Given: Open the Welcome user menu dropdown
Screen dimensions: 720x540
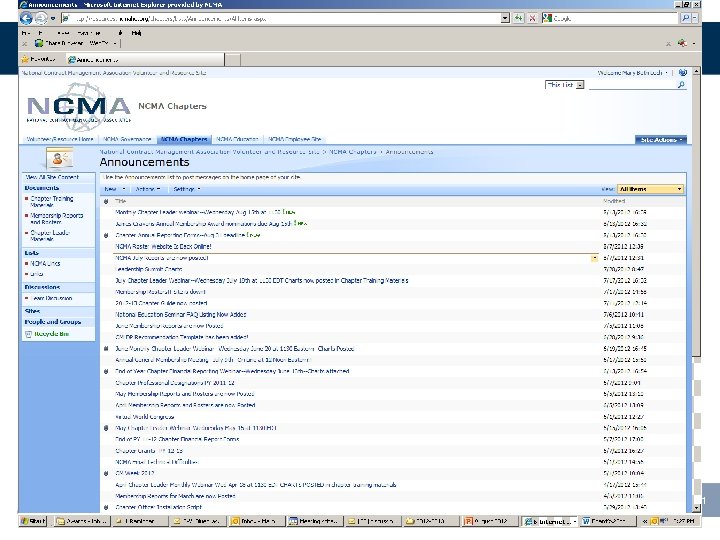Looking at the screenshot, I should pos(632,73).
